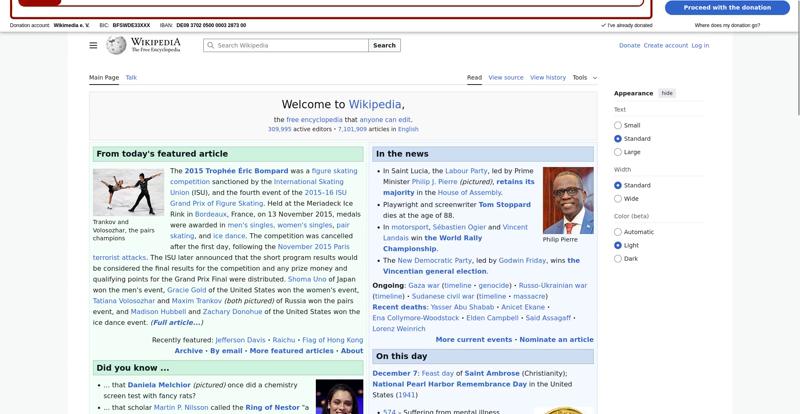Open the View source tab
This screenshot has height=414, width=800.
(x=505, y=77)
